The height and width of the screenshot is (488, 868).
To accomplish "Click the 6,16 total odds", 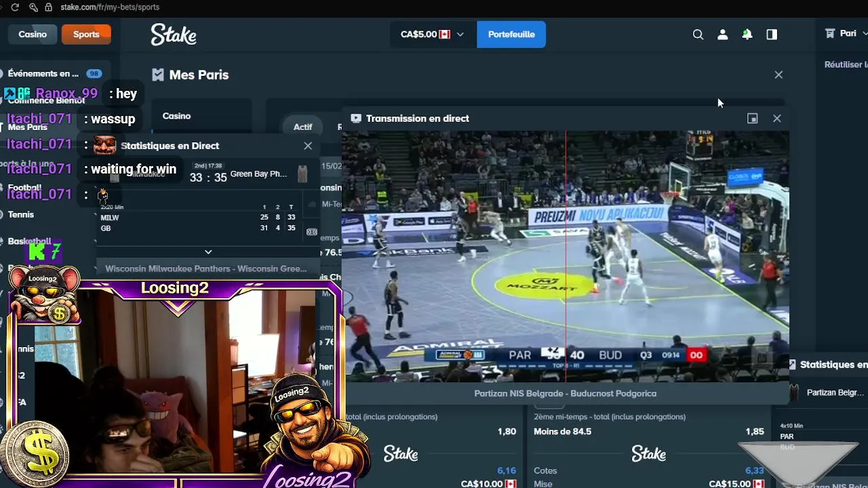I will (507, 470).
